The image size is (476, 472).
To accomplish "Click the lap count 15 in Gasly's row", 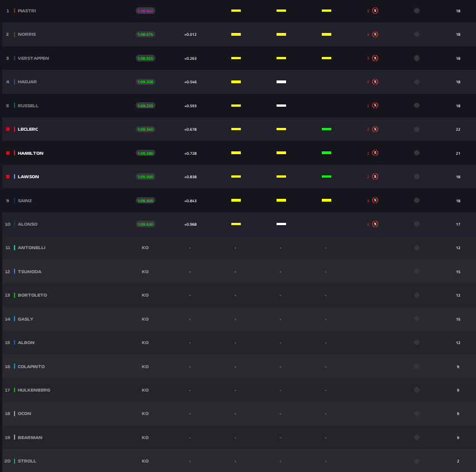I will coord(458,319).
